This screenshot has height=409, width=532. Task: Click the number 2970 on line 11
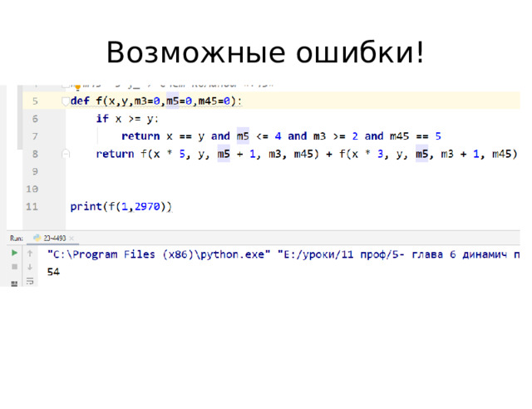tap(147, 207)
